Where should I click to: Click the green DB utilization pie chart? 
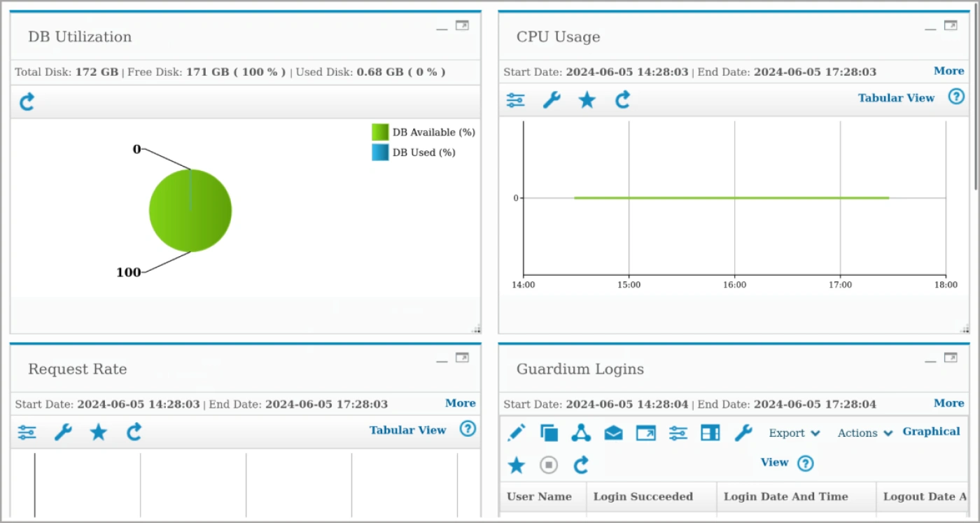click(x=190, y=210)
